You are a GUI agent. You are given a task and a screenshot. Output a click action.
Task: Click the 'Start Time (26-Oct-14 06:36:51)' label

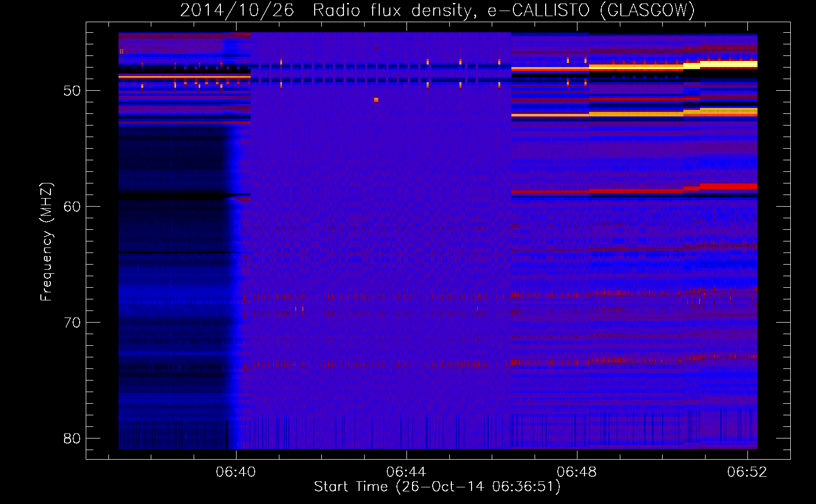[437, 487]
